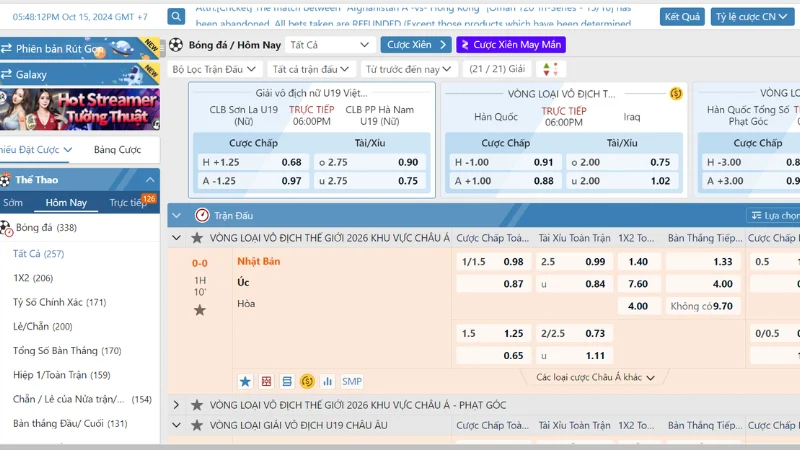Click the SMP icon in match row
This screenshot has height=450, width=800.
click(x=352, y=381)
